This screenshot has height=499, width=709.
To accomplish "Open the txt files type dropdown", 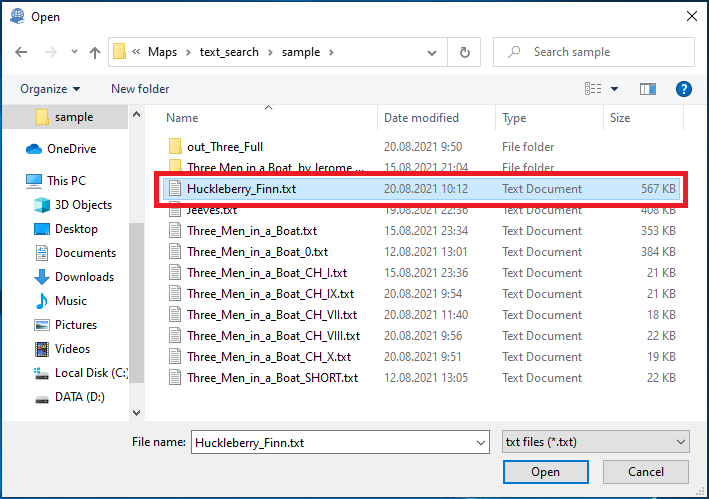I will point(595,441).
